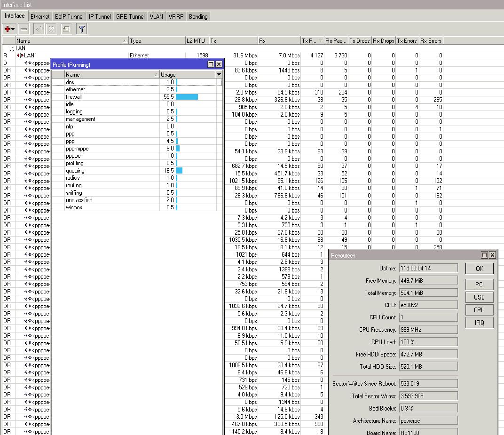The image size is (504, 435).
Task: Switch to the Ethernet tab
Action: [x=40, y=16]
